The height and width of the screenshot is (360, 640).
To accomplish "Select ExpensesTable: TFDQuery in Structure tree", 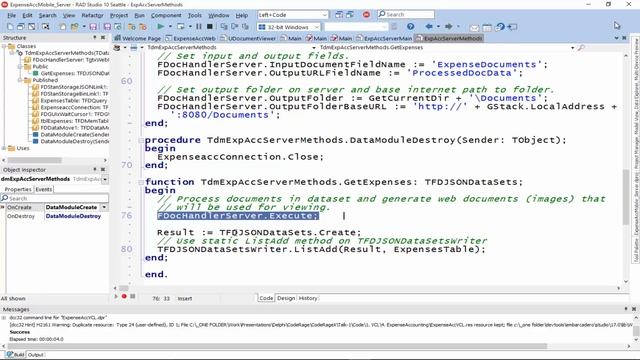I will tap(70, 100).
